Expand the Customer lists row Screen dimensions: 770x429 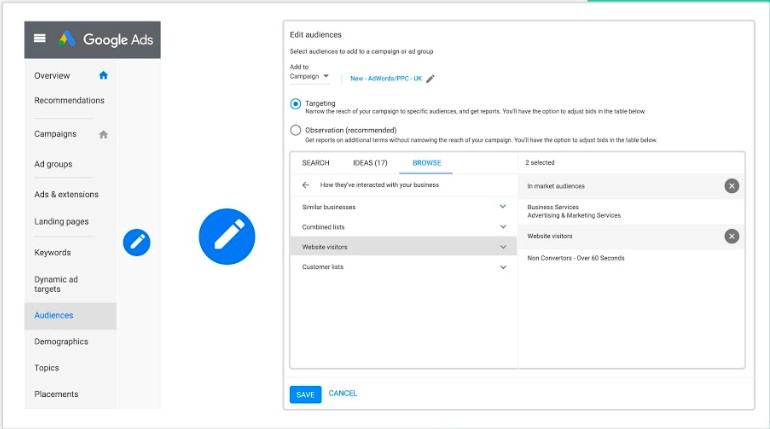(x=502, y=267)
